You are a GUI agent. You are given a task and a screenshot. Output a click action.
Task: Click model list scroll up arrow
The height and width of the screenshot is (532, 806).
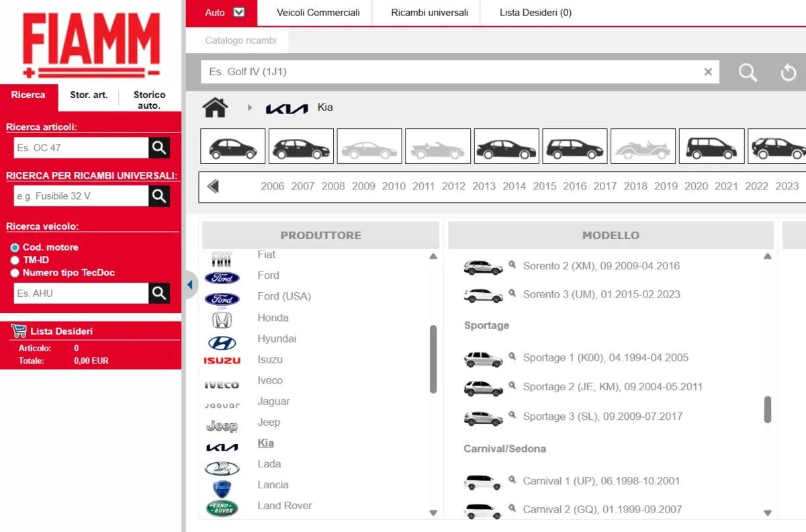coord(768,257)
